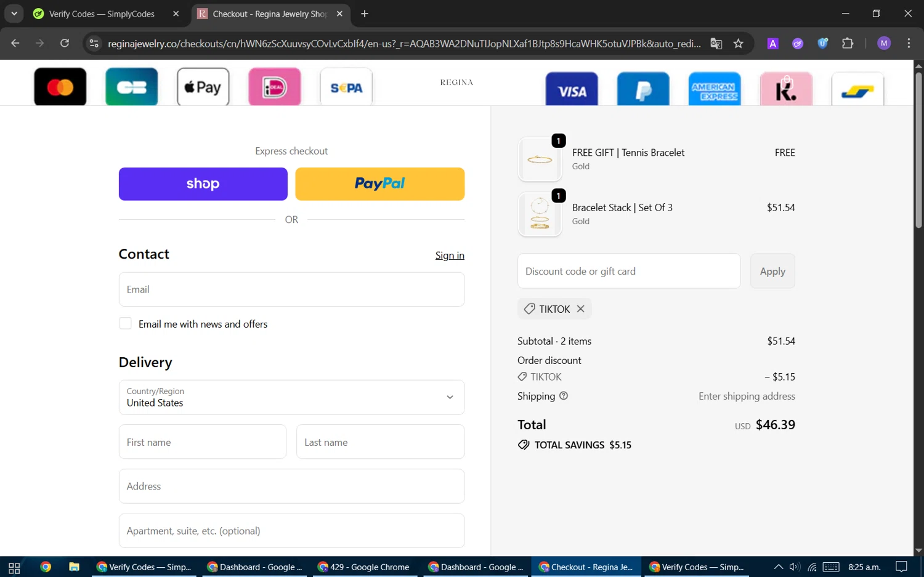This screenshot has height=577, width=924.
Task: Click the Bancontact payment icon
Action: pyautogui.click(x=857, y=89)
